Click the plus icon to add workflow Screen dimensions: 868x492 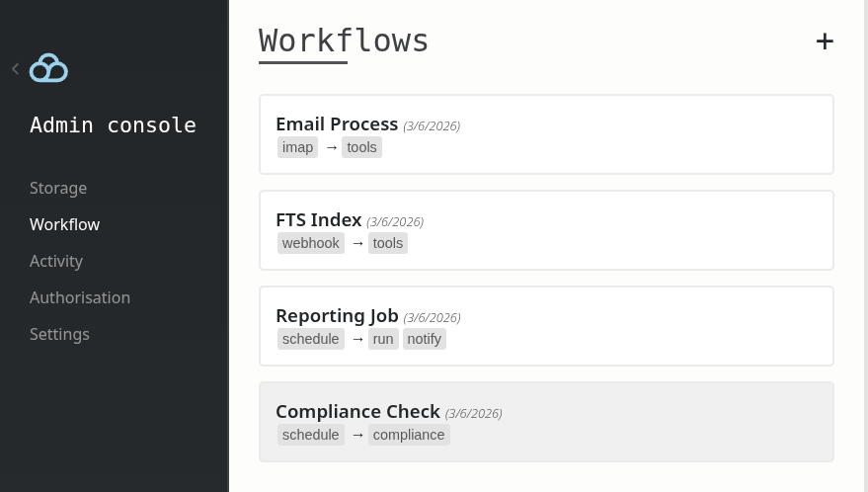tap(825, 41)
